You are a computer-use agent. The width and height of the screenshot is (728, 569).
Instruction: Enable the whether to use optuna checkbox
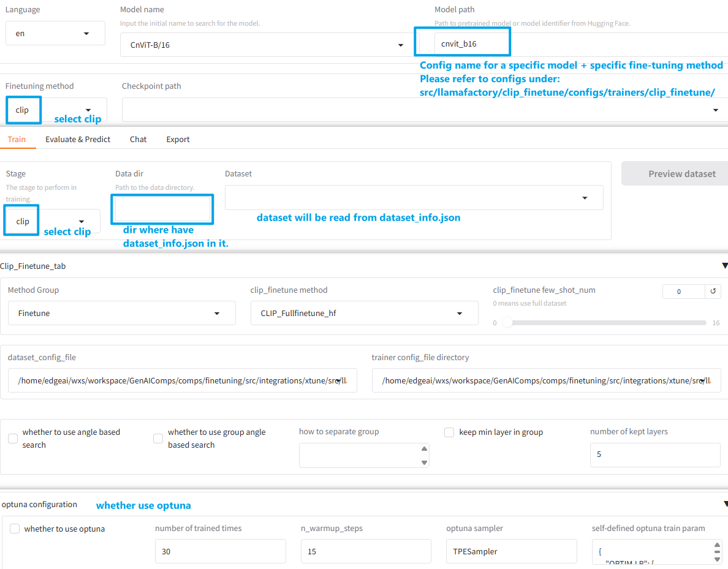[x=15, y=529]
